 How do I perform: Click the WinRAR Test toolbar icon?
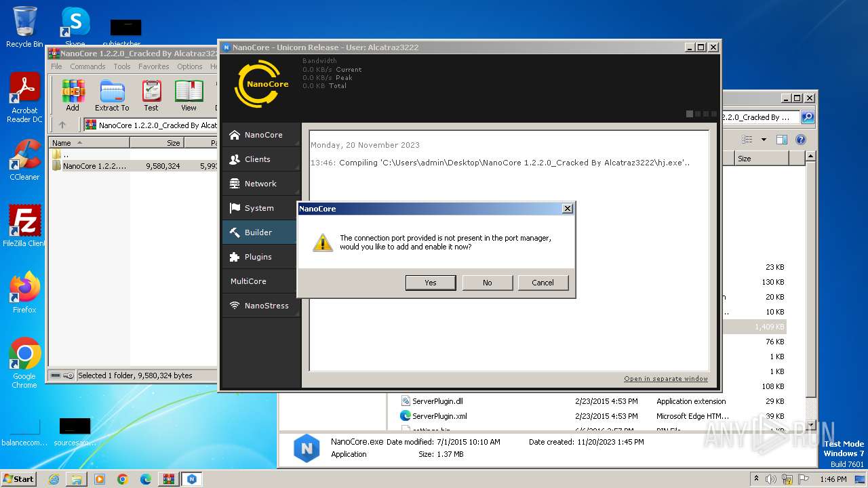pos(151,96)
